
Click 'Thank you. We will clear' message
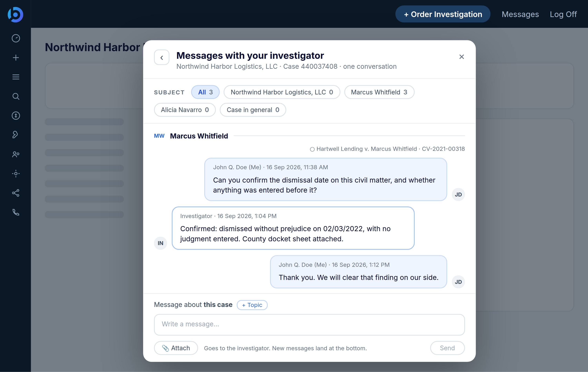pos(358,272)
